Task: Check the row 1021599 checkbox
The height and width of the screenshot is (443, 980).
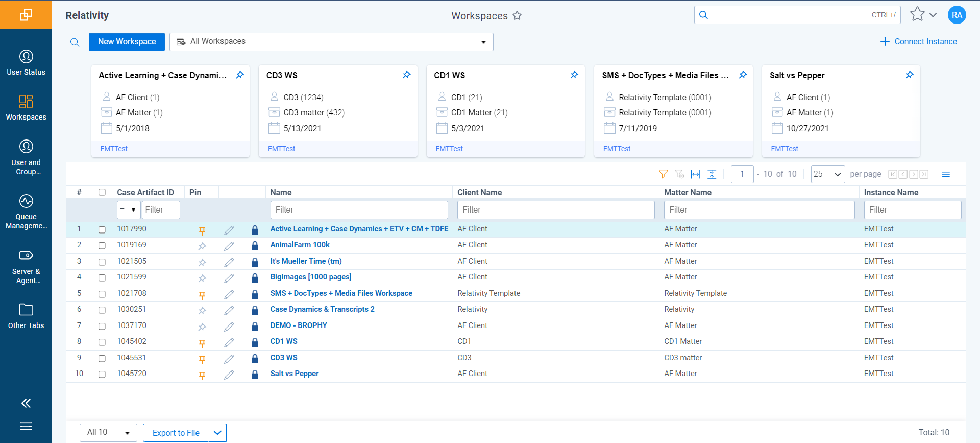Action: (x=102, y=278)
